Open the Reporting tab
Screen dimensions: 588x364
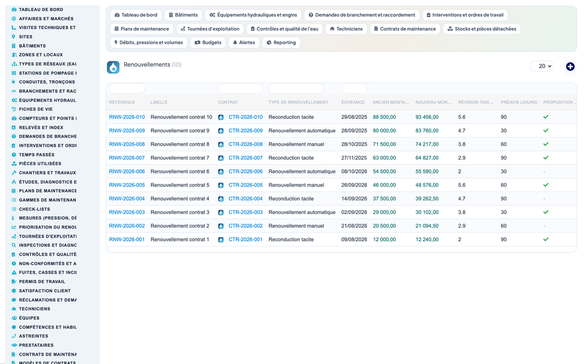[x=281, y=43]
